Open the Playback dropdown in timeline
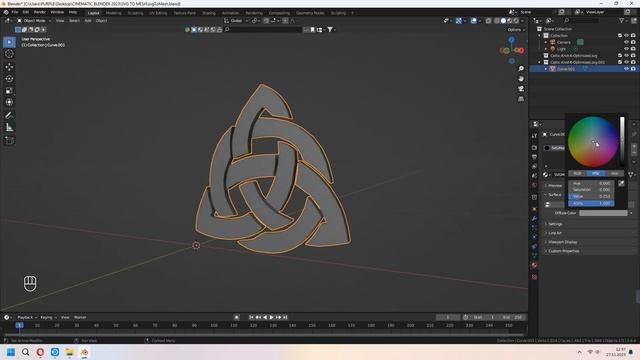The image size is (640, 360). [27, 317]
